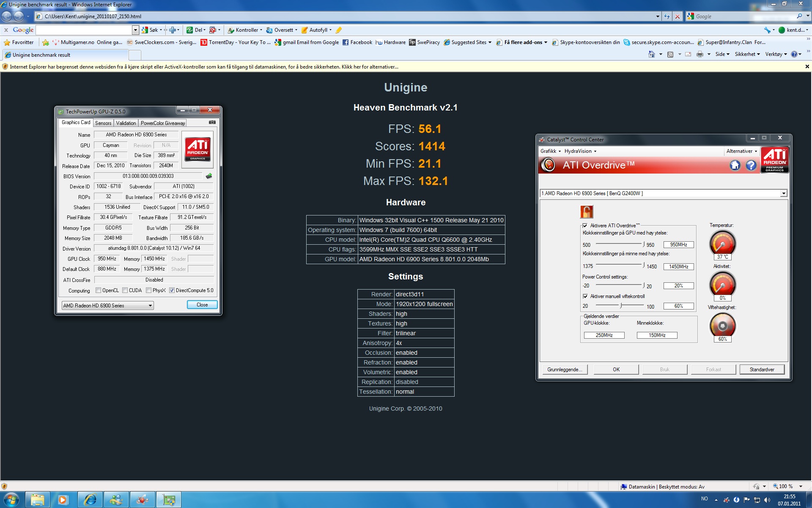Uncheck Aktiver manuell viftekontroll checkbox
Viewport: 812px width, 508px height.
click(585, 296)
